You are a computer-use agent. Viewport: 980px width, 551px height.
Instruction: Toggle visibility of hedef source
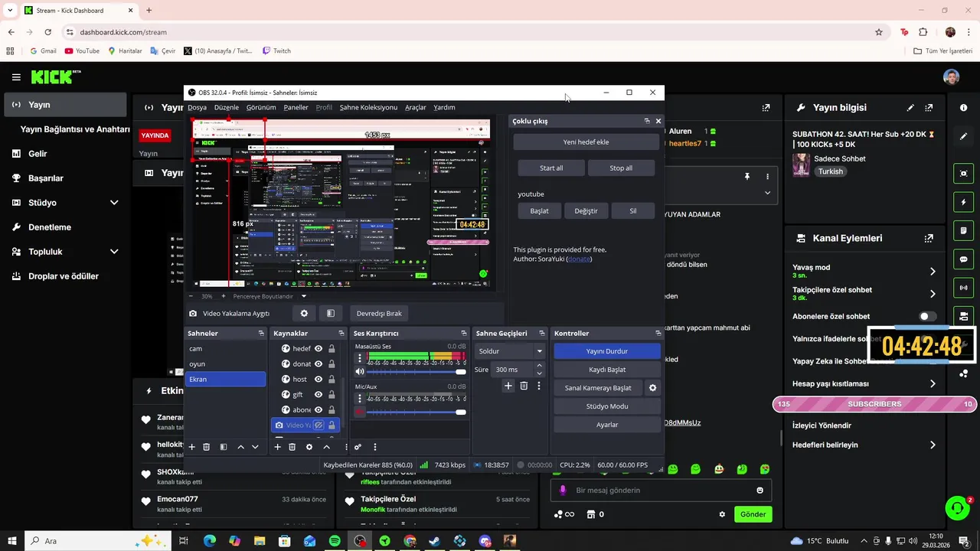point(318,349)
